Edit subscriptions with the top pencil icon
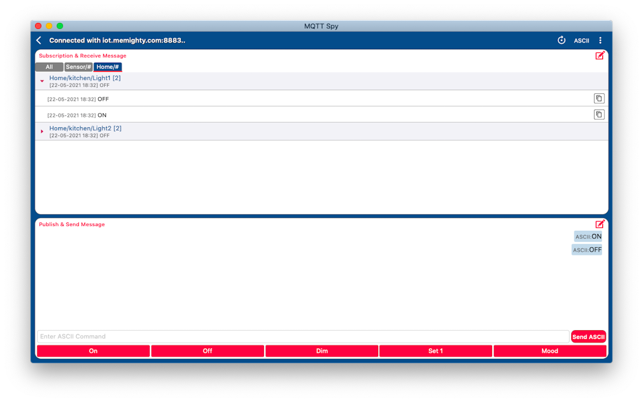This screenshot has height=402, width=643. (x=600, y=56)
